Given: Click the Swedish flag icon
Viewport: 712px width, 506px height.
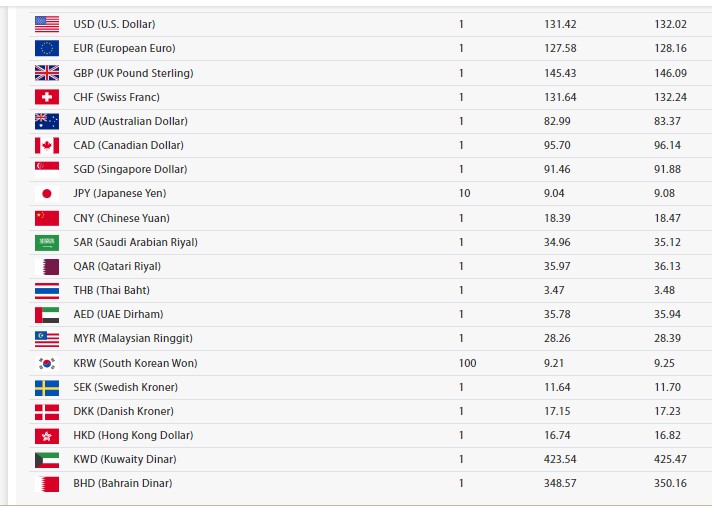Looking at the screenshot, I should [x=47, y=387].
